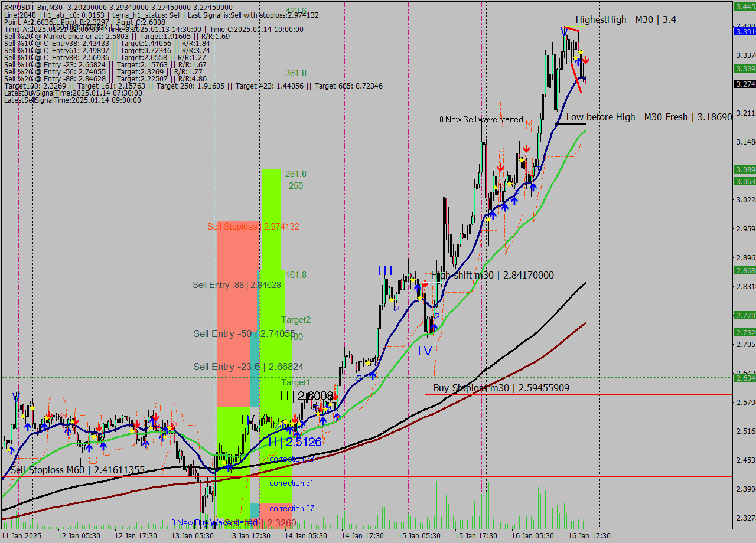Select the green 3.445 price axis tag
This screenshot has height=543, width=756.
point(744,7)
